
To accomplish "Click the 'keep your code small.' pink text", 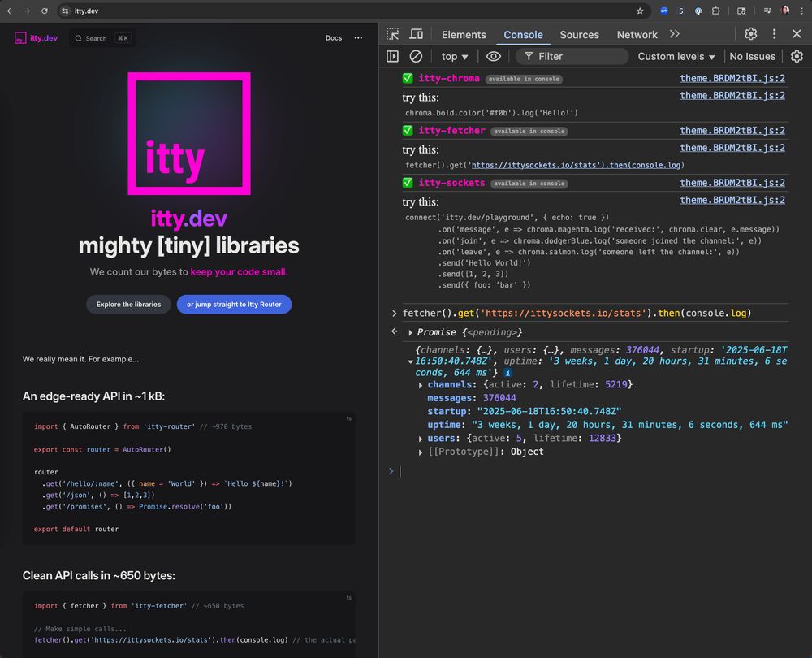I will [239, 271].
